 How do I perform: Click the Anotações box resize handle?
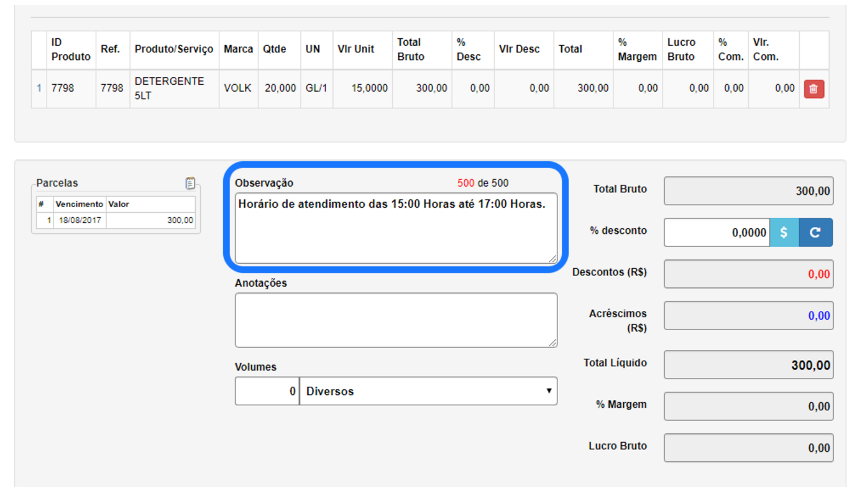tap(552, 343)
